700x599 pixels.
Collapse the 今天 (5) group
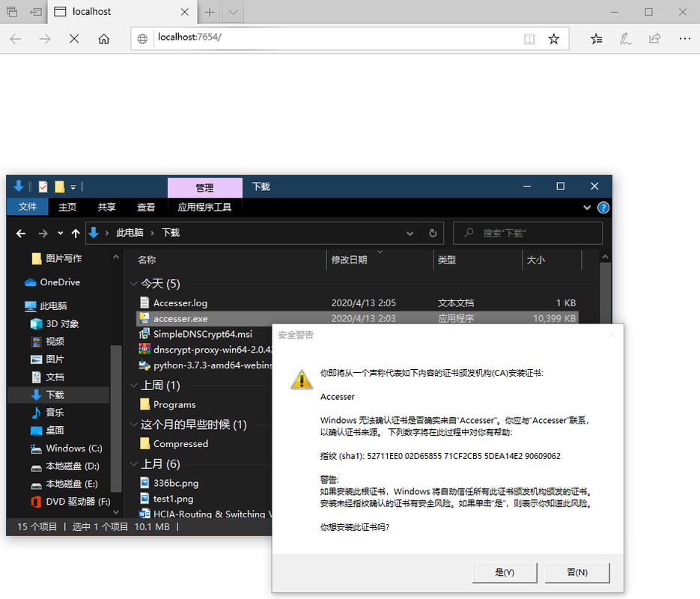133,284
